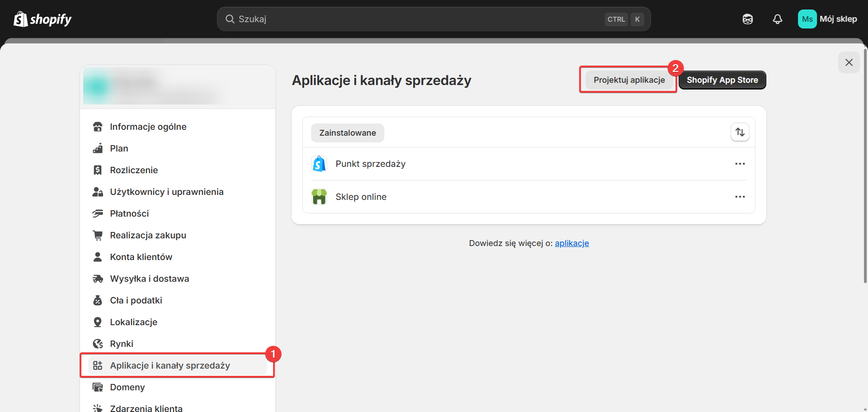Select the Zainstalowane tab

coord(347,133)
